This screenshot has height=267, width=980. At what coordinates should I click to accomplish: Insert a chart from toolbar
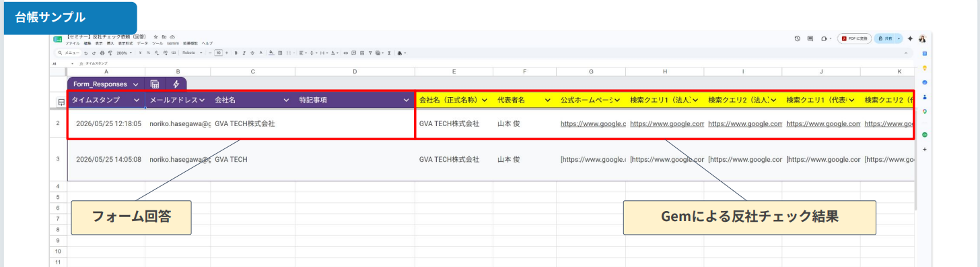coord(362,53)
